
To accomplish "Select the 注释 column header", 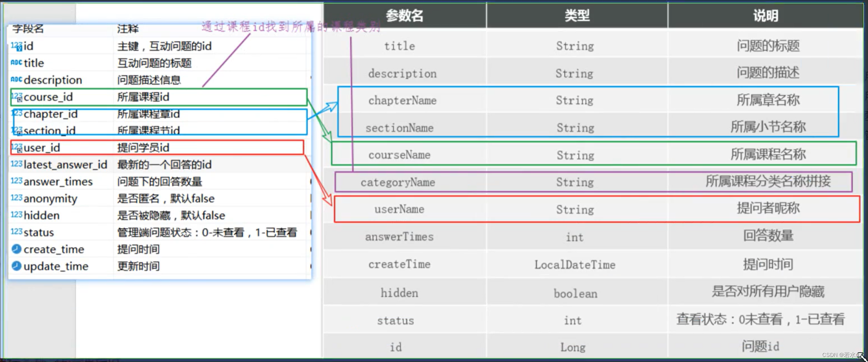I will click(x=128, y=29).
